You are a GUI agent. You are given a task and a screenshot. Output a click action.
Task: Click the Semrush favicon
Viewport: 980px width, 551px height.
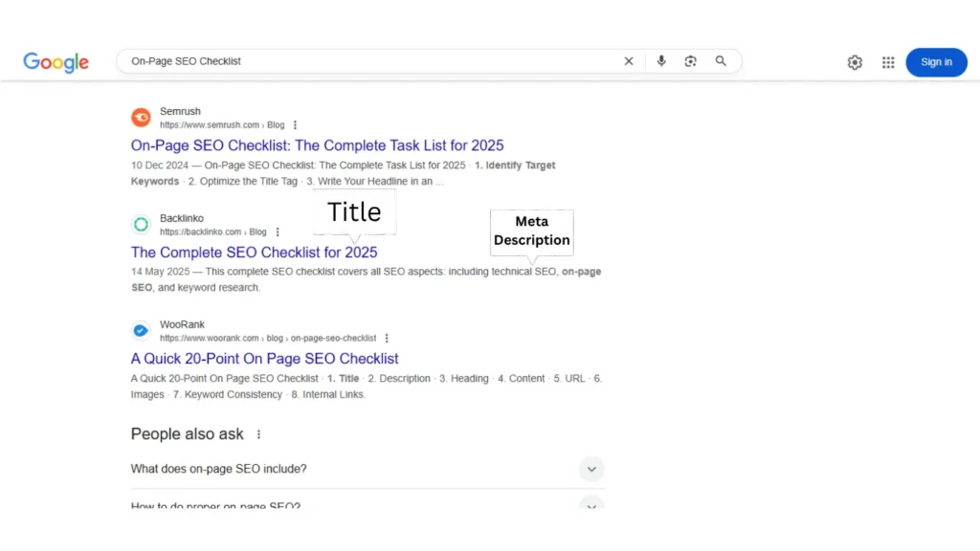[142, 118]
